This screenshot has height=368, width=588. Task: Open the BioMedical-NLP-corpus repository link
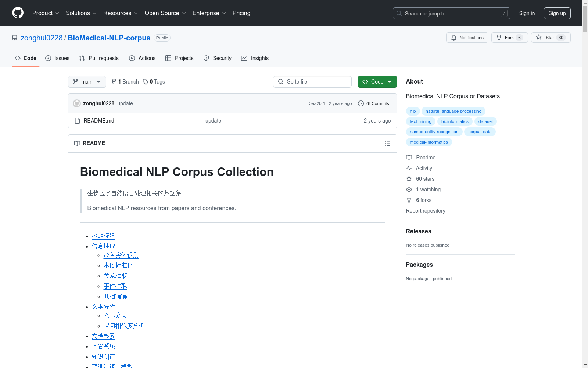109,38
